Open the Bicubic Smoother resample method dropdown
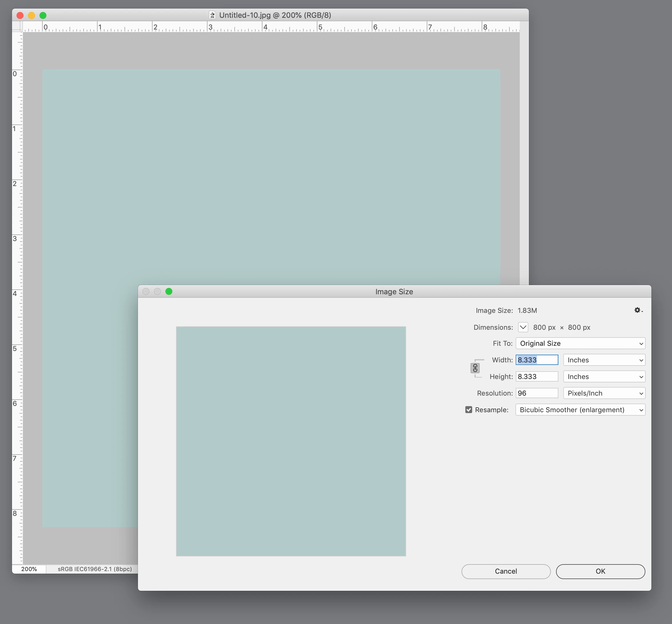 580,410
